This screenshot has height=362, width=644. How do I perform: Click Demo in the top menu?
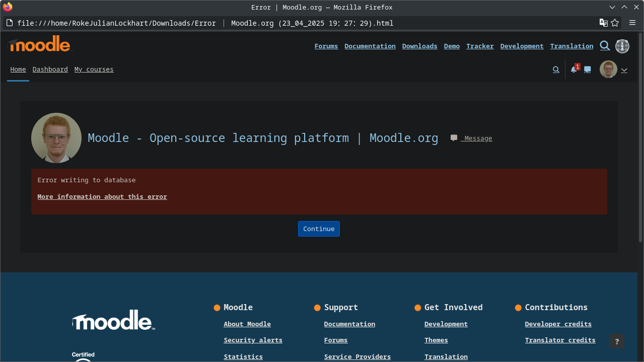(452, 46)
